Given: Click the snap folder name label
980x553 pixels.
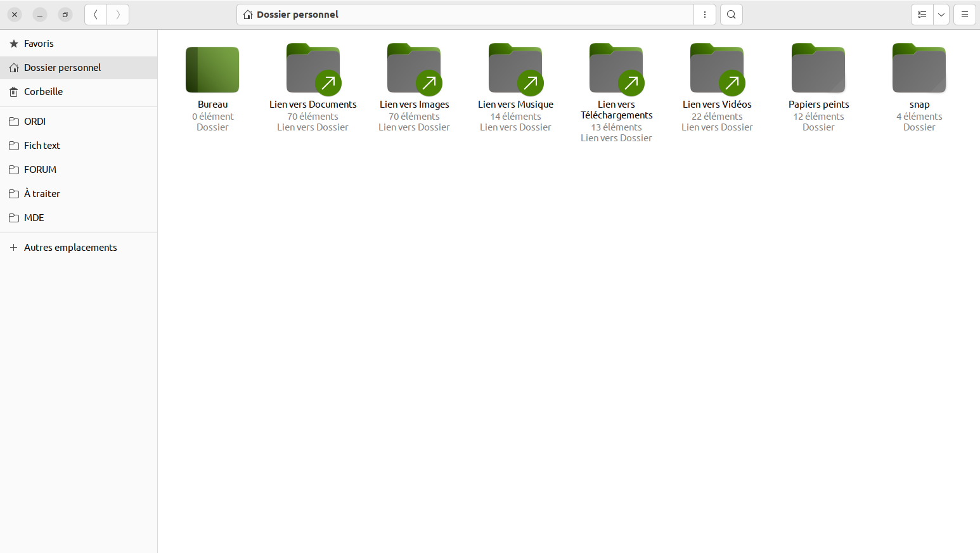Looking at the screenshot, I should coord(919,105).
